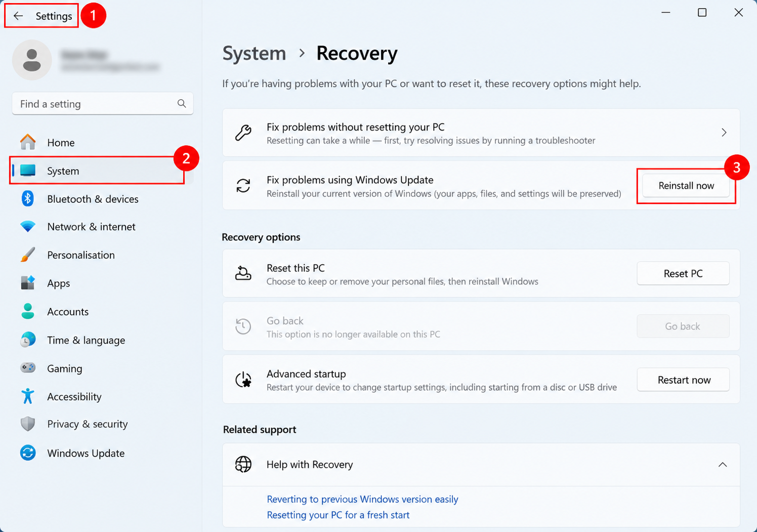The image size is (757, 532).
Task: Click the Accounts person icon
Action: (x=28, y=311)
